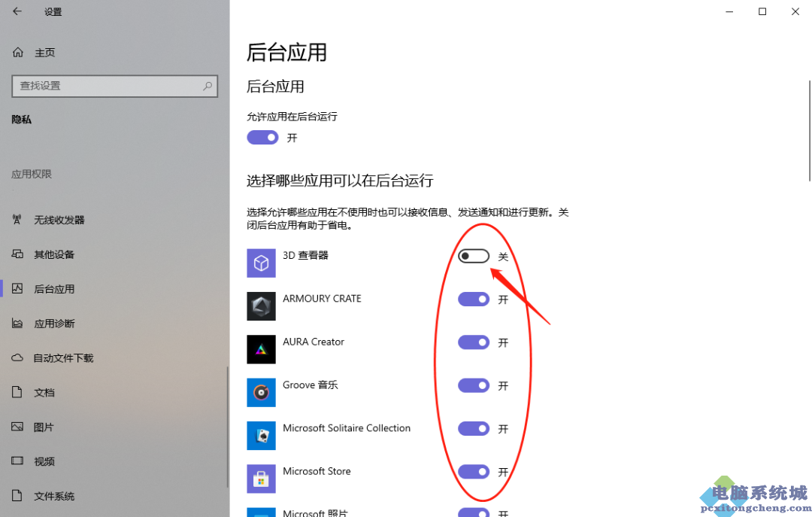The height and width of the screenshot is (517, 812).
Task: Click the Microsoft Solitaire Collection name
Action: point(347,427)
